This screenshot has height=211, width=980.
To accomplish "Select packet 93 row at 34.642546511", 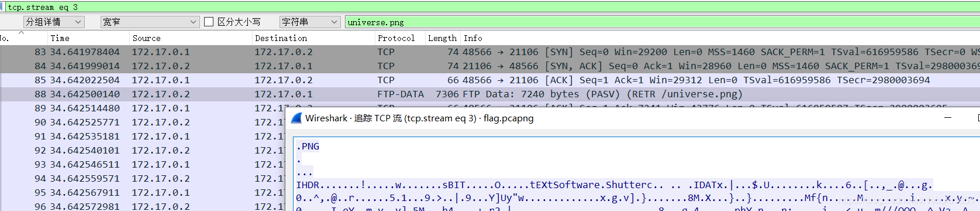I will coord(143,165).
